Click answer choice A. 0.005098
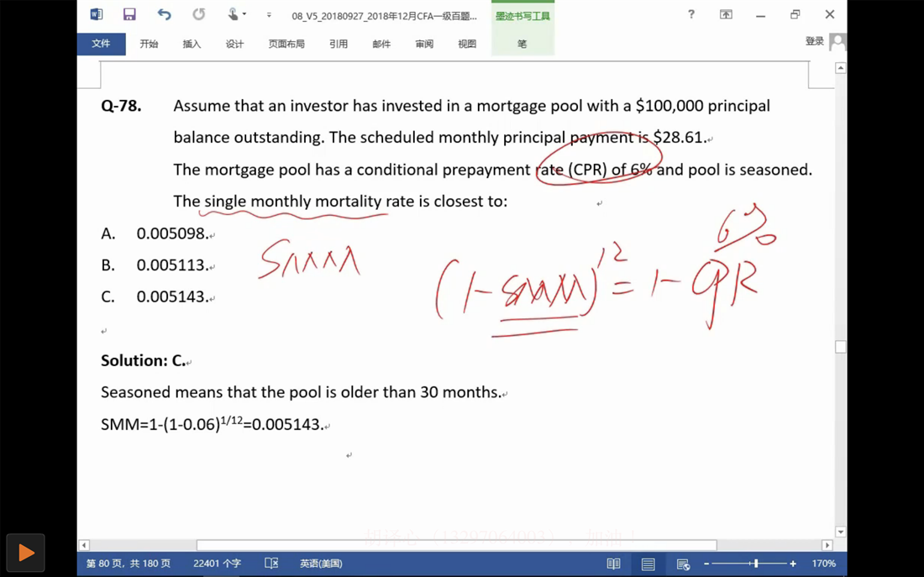The image size is (924, 577). [x=155, y=233]
